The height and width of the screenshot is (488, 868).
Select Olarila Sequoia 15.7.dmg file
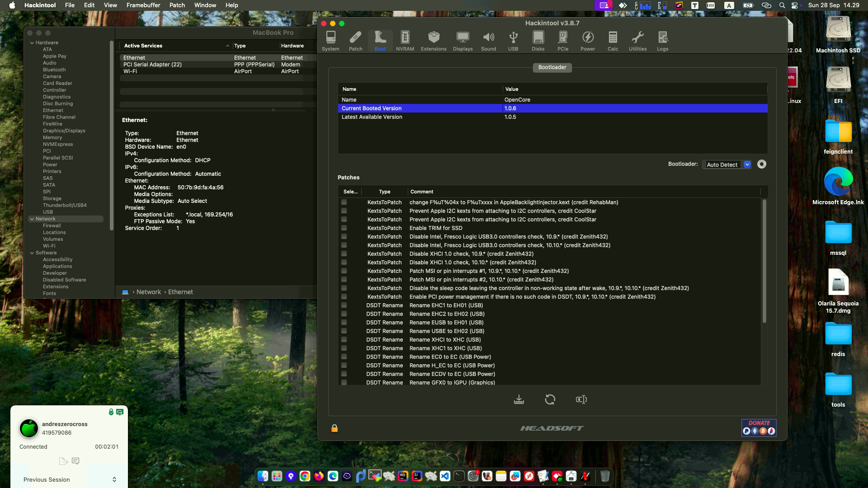pos(838,291)
